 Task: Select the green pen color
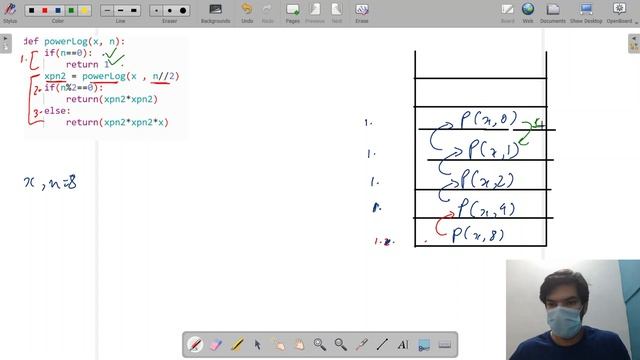tap(71, 11)
